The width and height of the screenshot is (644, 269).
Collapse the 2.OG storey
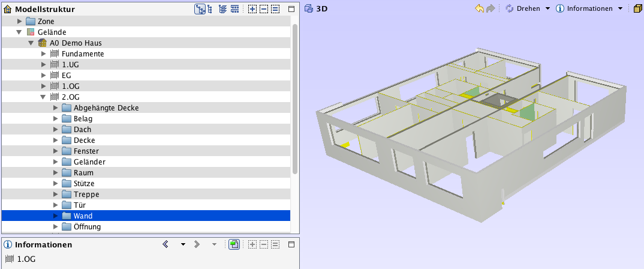point(43,97)
